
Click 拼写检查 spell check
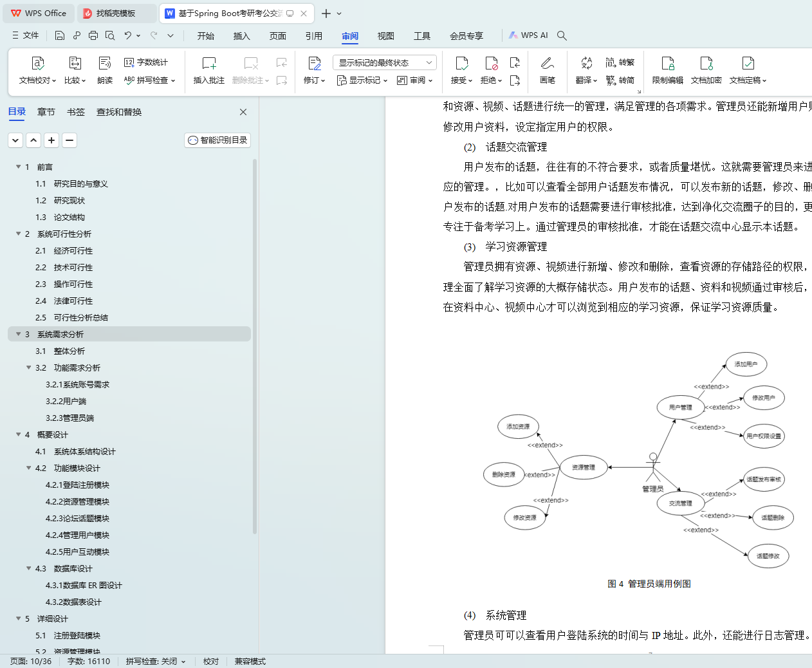click(149, 80)
